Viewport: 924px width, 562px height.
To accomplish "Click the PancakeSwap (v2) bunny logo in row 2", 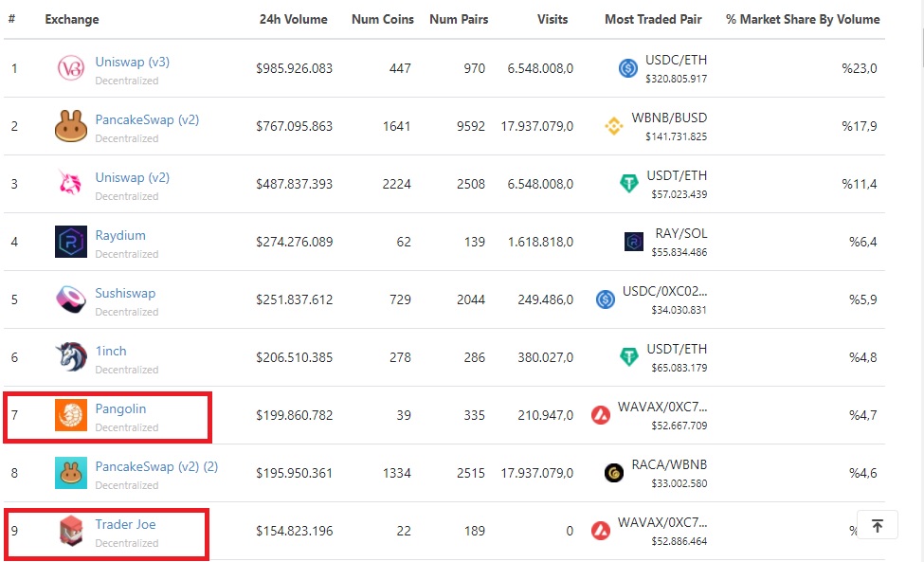I will click(71, 126).
